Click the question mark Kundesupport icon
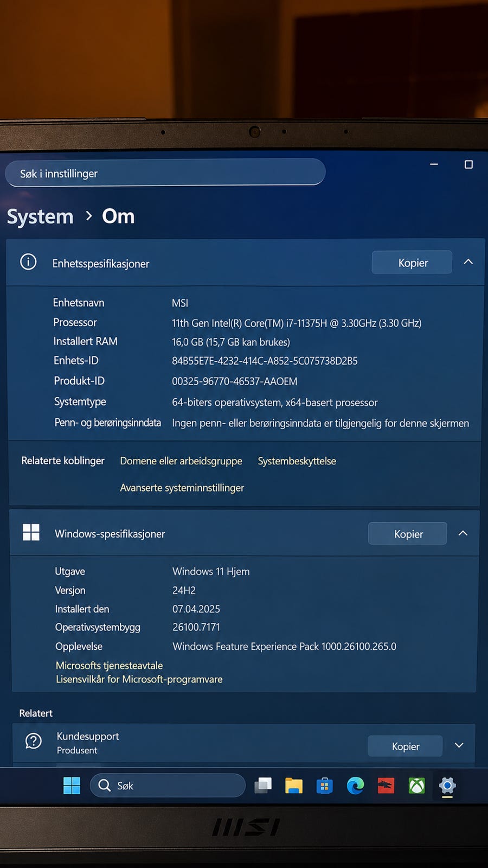 [34, 741]
